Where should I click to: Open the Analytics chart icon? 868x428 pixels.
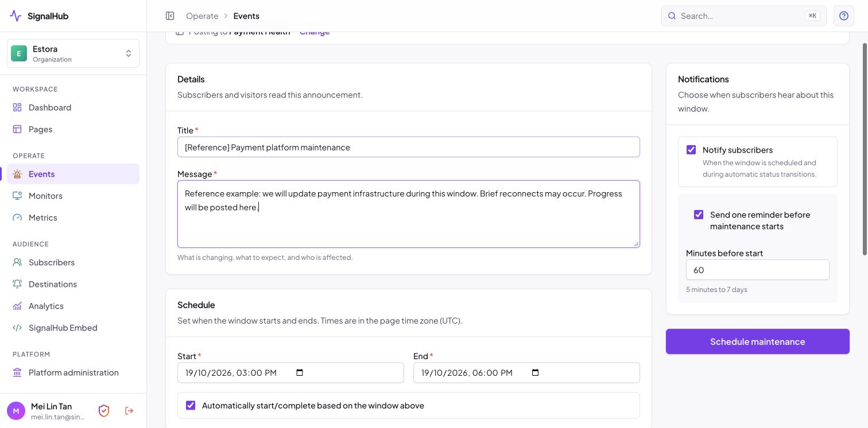click(x=17, y=306)
